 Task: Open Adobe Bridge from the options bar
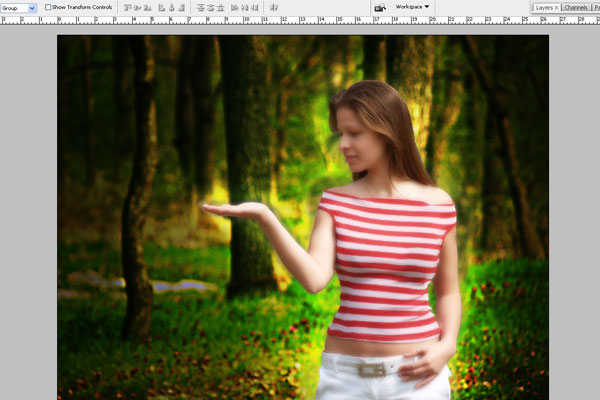coord(380,7)
